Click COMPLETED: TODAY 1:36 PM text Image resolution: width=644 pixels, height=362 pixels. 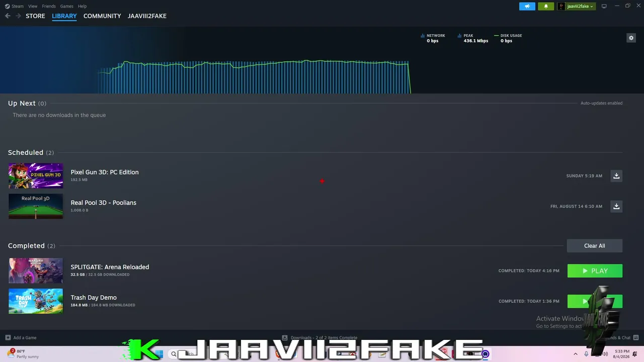click(x=529, y=301)
